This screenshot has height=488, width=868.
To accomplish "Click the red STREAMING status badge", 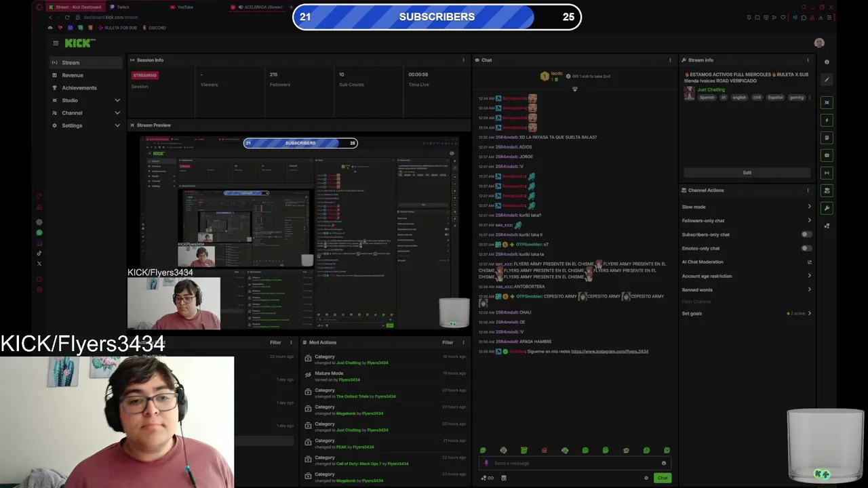I will coord(144,75).
